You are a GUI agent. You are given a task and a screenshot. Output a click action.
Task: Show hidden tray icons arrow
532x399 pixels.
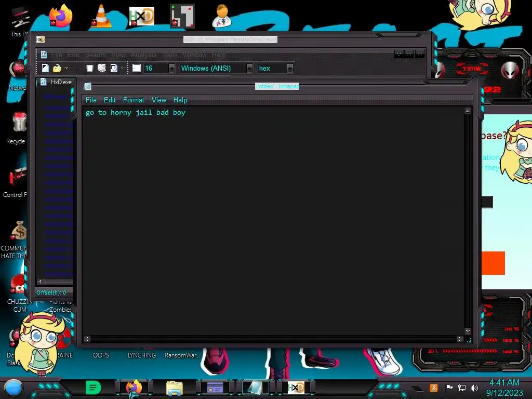coord(418,389)
